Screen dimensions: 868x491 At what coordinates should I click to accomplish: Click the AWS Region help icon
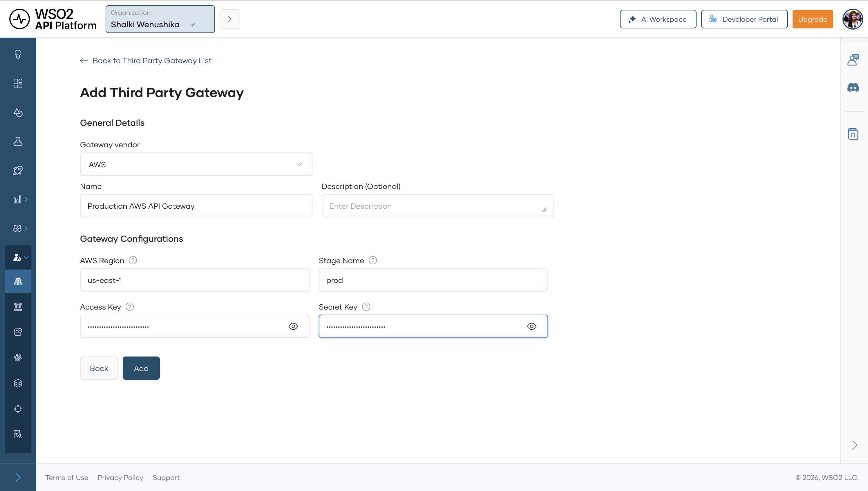(x=133, y=260)
